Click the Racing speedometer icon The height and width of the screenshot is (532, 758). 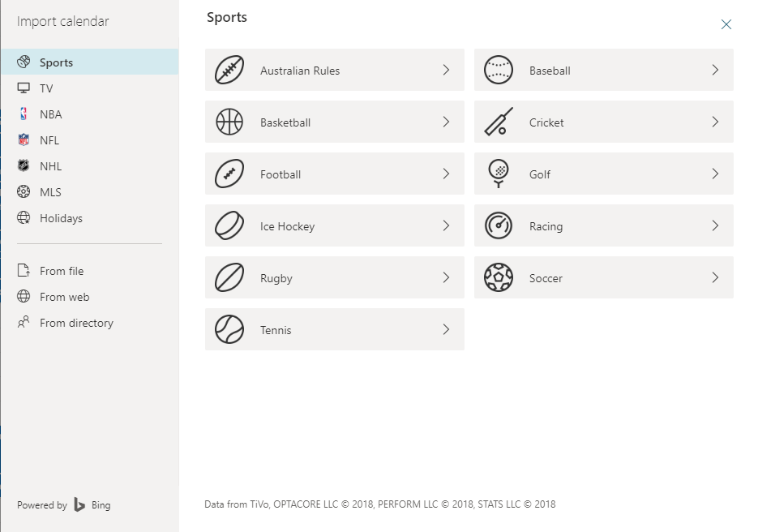point(499,226)
